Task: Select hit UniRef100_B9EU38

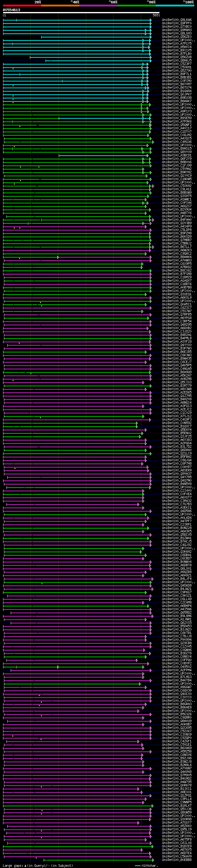Action: [177, 97]
